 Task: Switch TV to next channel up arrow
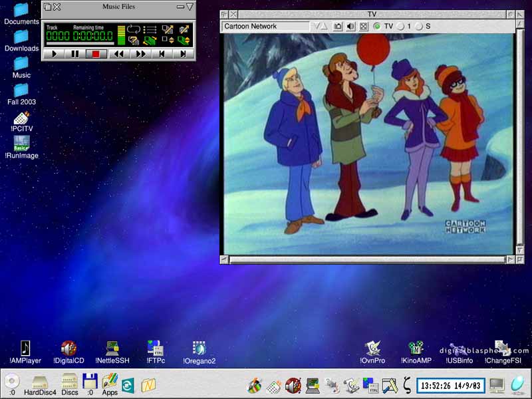pyautogui.click(x=324, y=27)
